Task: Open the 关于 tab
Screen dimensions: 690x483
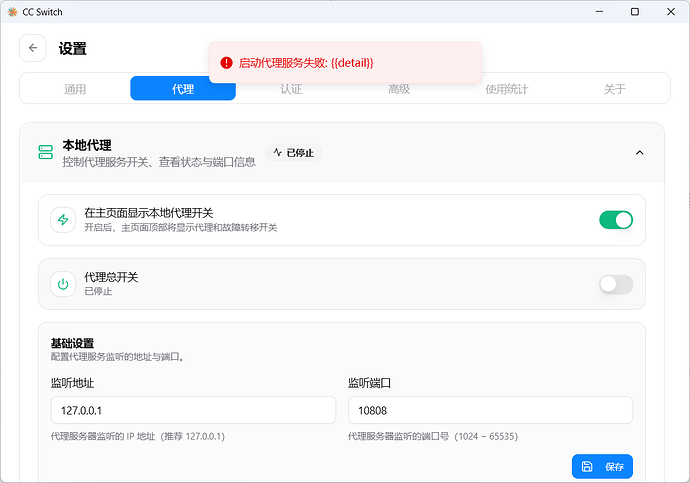Action: point(614,89)
